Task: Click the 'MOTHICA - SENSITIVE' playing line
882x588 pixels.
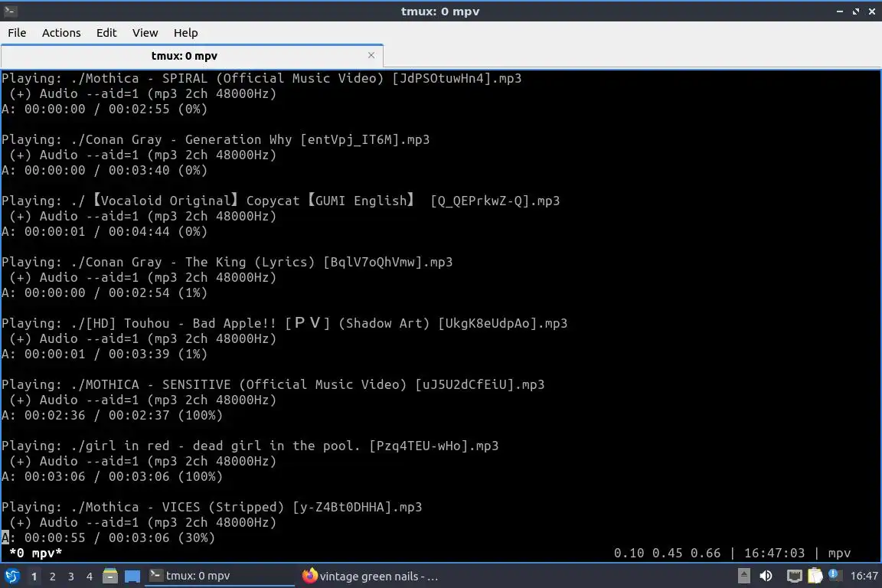Action: click(273, 385)
